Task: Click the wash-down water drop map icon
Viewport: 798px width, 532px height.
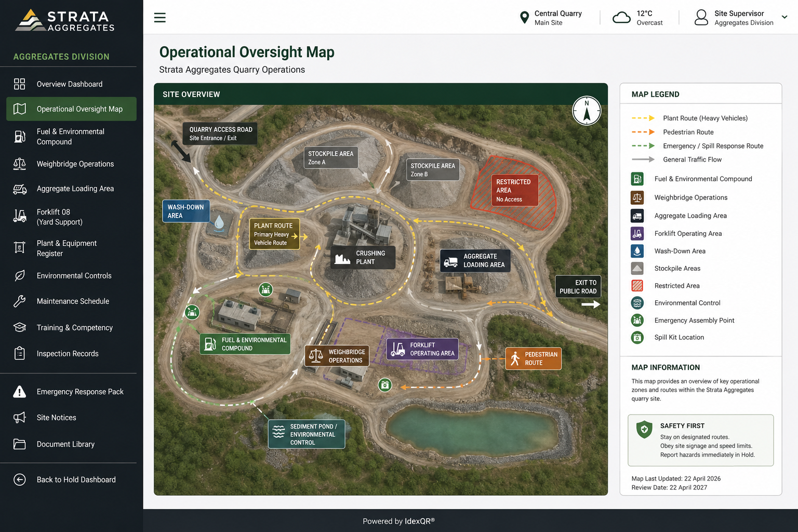Action: click(x=219, y=222)
